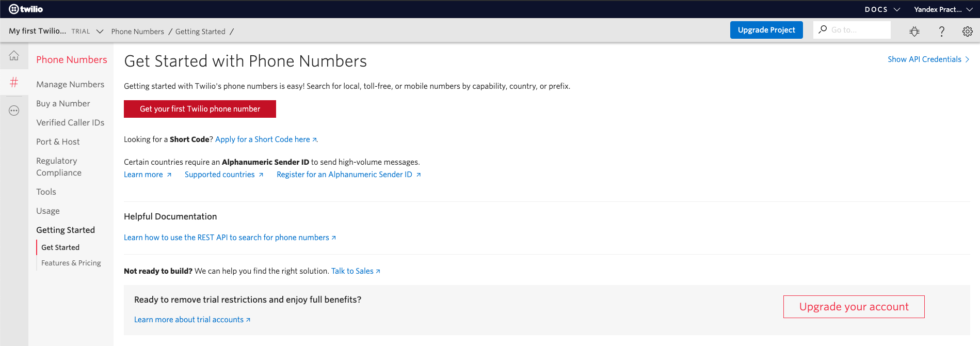980x346 pixels.
Task: Open the debugger bug icon
Action: pos(914,32)
